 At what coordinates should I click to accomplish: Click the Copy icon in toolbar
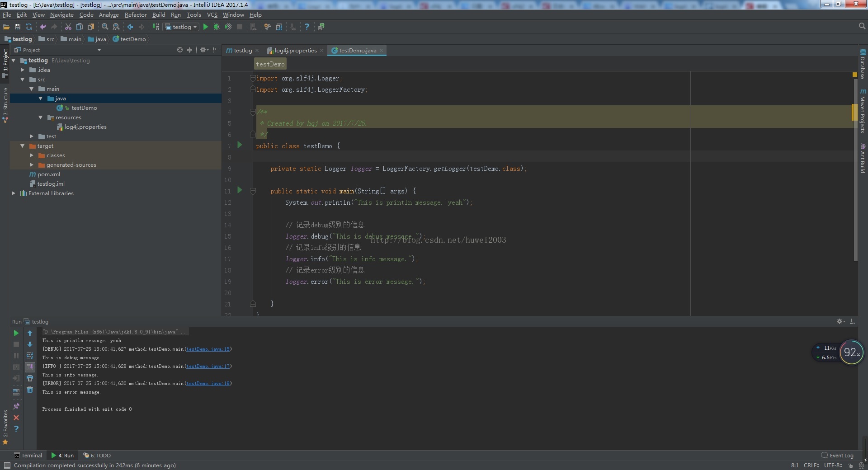click(80, 27)
